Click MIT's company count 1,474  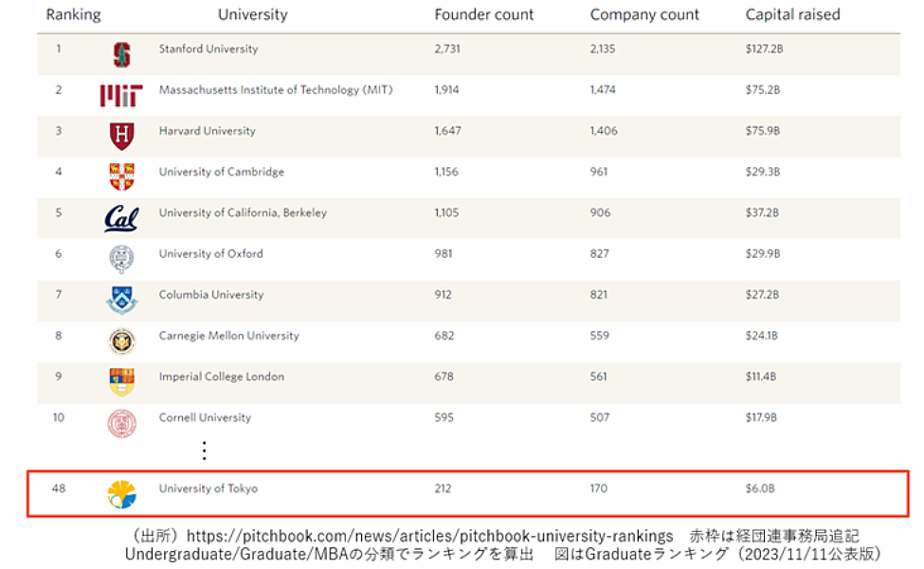pos(603,90)
